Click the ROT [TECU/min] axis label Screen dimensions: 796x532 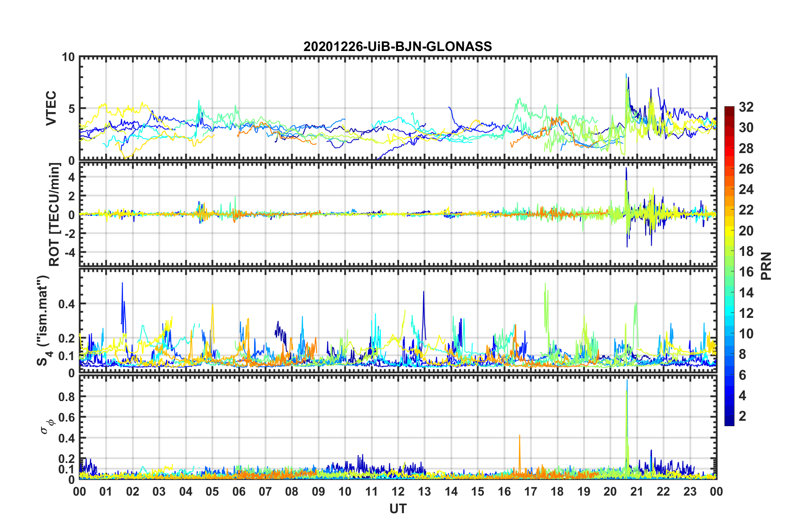(54, 215)
